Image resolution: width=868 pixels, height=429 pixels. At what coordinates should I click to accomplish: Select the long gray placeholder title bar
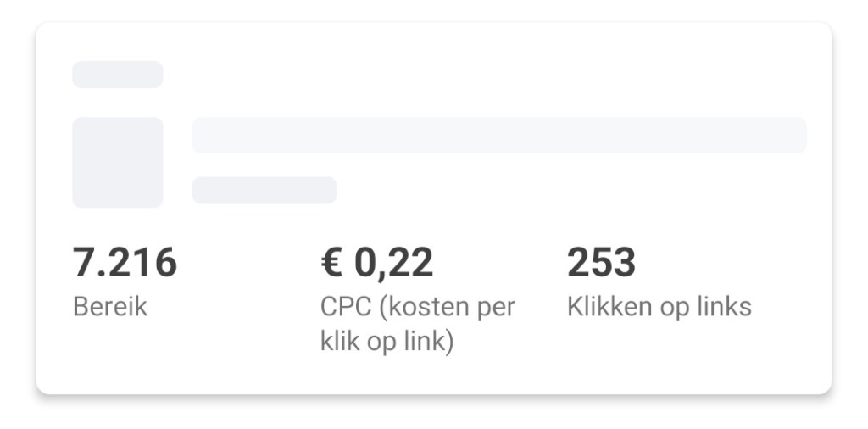coord(499,136)
